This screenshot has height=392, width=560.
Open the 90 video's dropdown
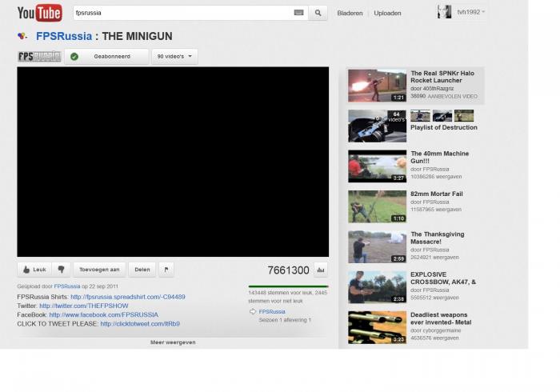(x=174, y=57)
